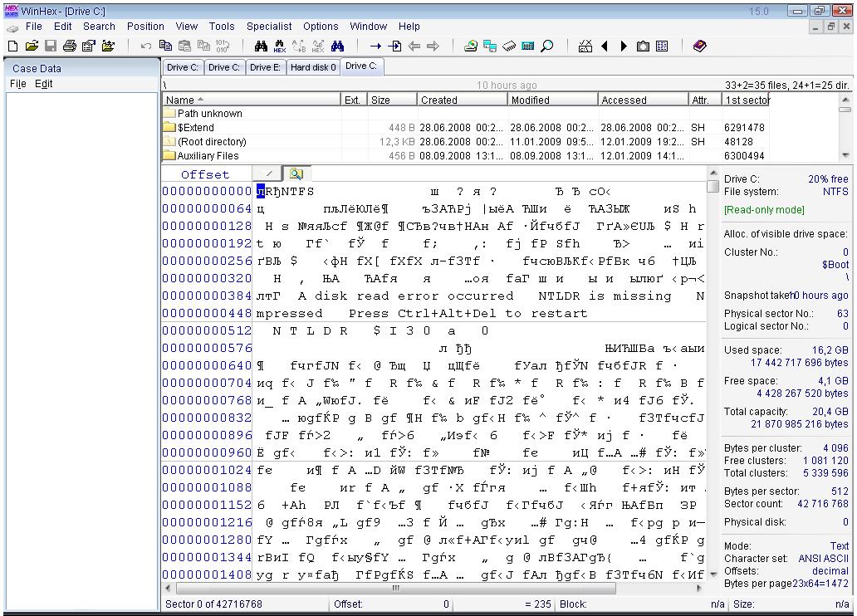
Task: Click the magnifying glass analyze icon
Action: (x=547, y=46)
